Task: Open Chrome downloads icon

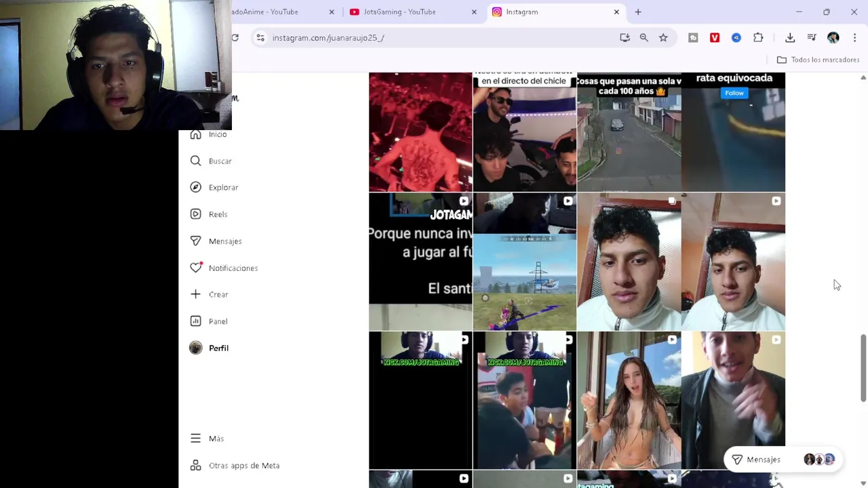Action: [x=790, y=38]
